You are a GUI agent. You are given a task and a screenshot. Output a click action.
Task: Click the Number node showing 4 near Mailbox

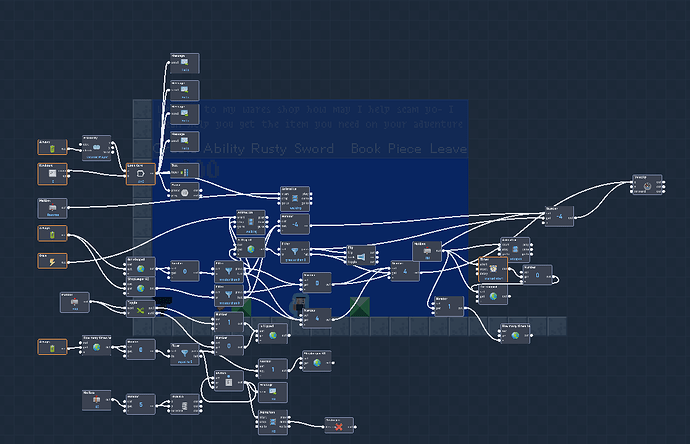tap(405, 271)
